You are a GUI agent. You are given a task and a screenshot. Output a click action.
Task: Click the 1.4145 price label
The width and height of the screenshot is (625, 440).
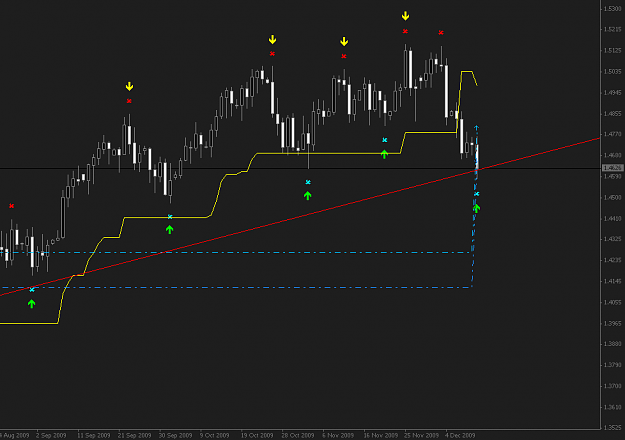click(x=612, y=281)
